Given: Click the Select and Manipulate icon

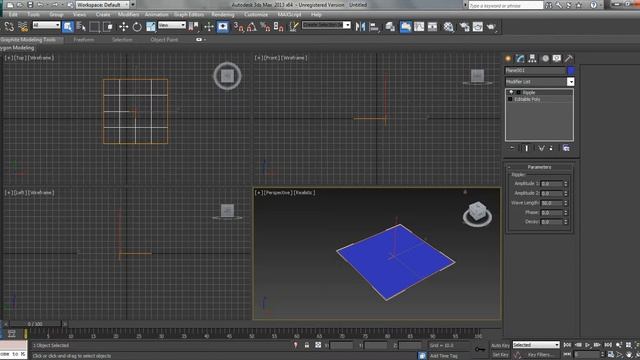Looking at the screenshot, I should pos(209,27).
